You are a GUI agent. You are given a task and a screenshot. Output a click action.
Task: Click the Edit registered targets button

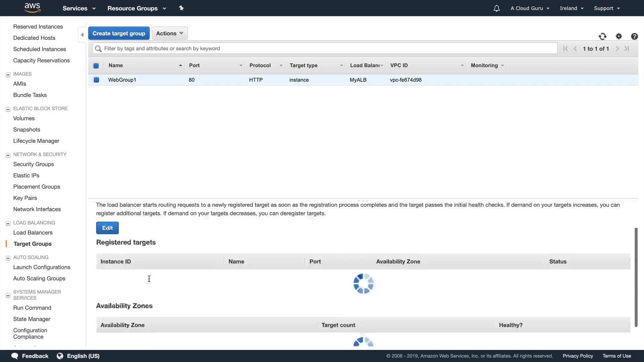pyautogui.click(x=107, y=228)
